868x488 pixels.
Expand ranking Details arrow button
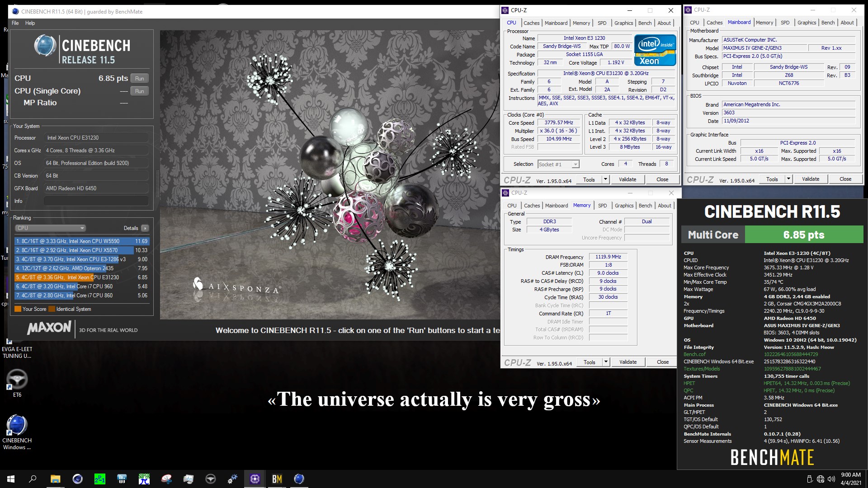[x=145, y=228]
